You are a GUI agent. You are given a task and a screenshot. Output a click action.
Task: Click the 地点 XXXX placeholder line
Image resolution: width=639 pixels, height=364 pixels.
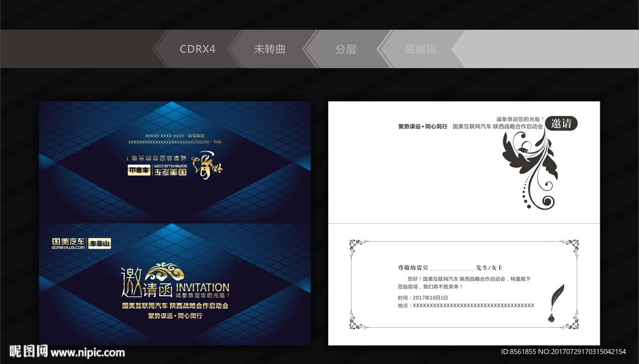pyautogui.click(x=466, y=305)
